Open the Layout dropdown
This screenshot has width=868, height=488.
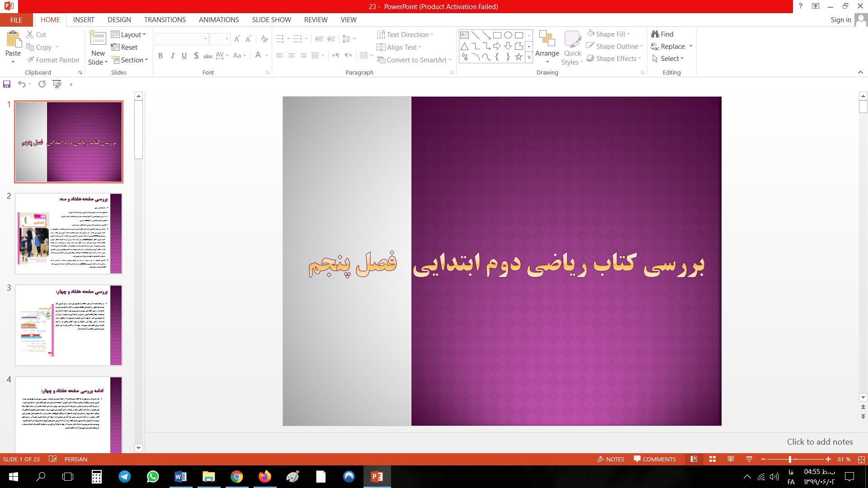click(x=128, y=34)
